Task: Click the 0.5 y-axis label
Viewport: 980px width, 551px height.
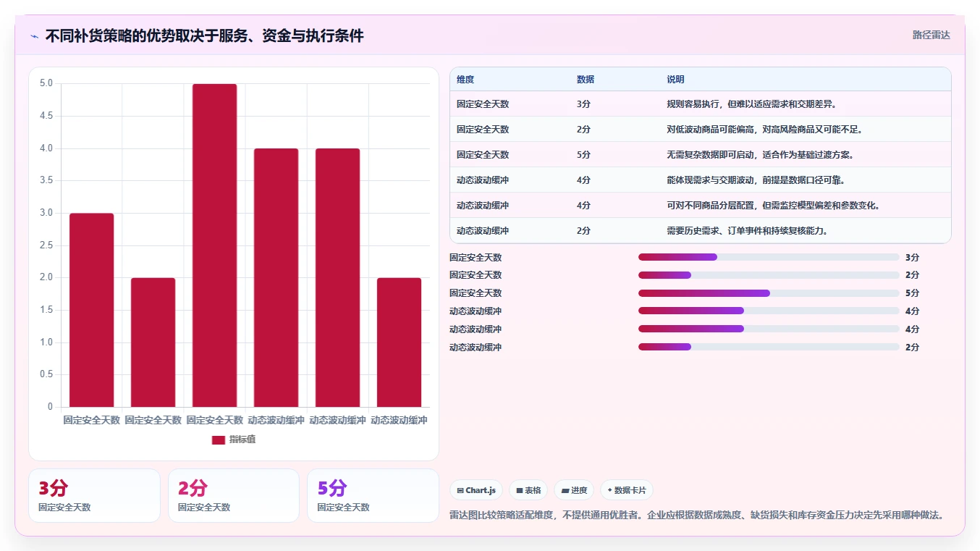Action: [46, 374]
